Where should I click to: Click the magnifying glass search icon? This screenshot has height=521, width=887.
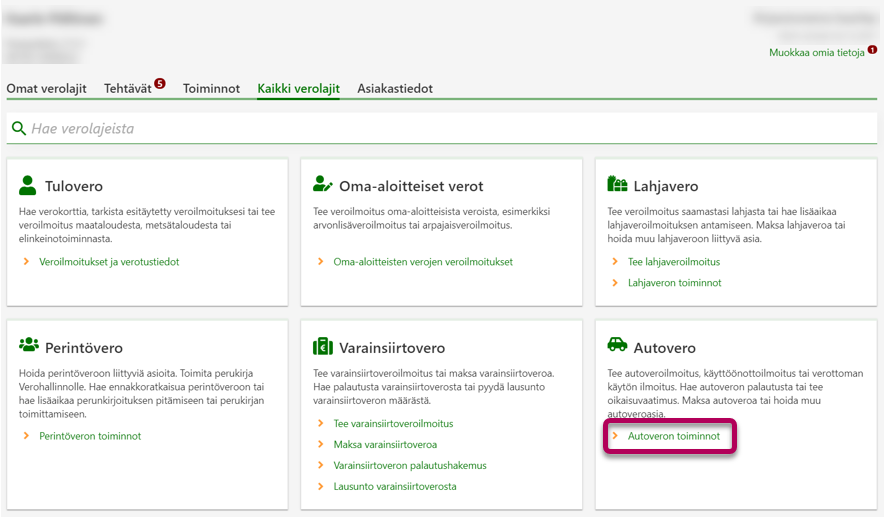(18, 128)
